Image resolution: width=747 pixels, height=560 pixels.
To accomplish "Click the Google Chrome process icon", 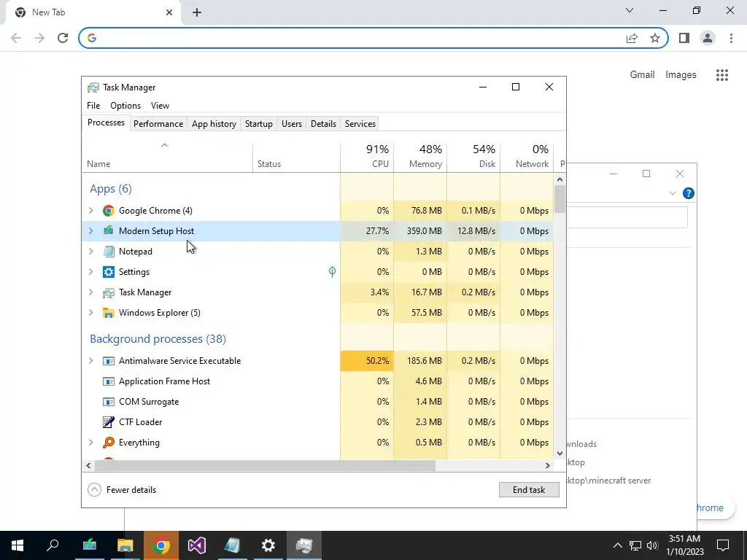I will pyautogui.click(x=109, y=211).
